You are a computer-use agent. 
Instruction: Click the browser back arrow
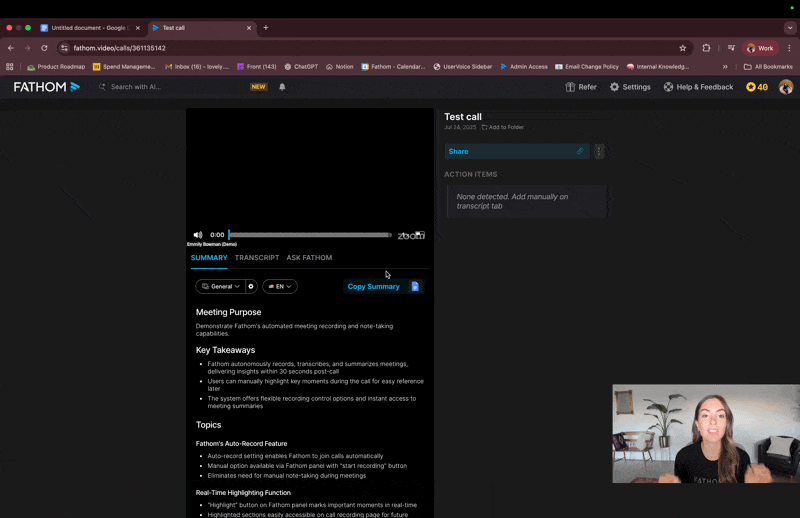[x=11, y=48]
